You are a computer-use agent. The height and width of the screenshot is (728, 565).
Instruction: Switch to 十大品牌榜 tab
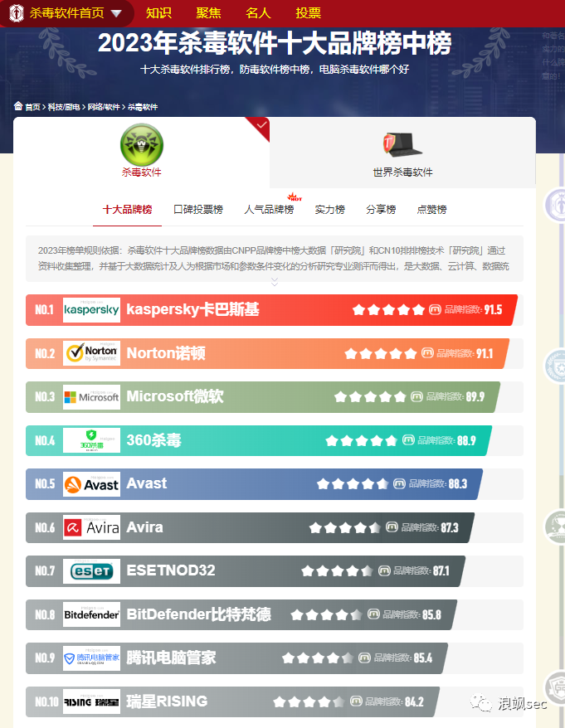coord(127,210)
